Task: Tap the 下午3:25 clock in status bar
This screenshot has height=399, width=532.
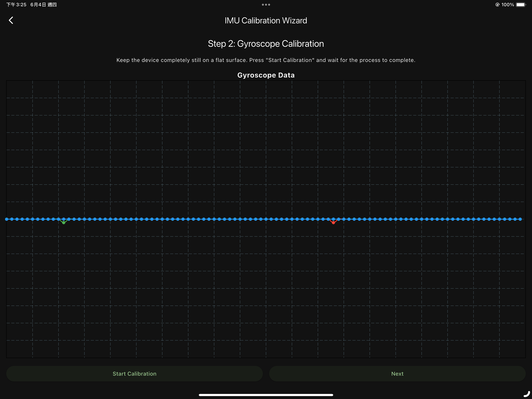Action: pos(16,4)
